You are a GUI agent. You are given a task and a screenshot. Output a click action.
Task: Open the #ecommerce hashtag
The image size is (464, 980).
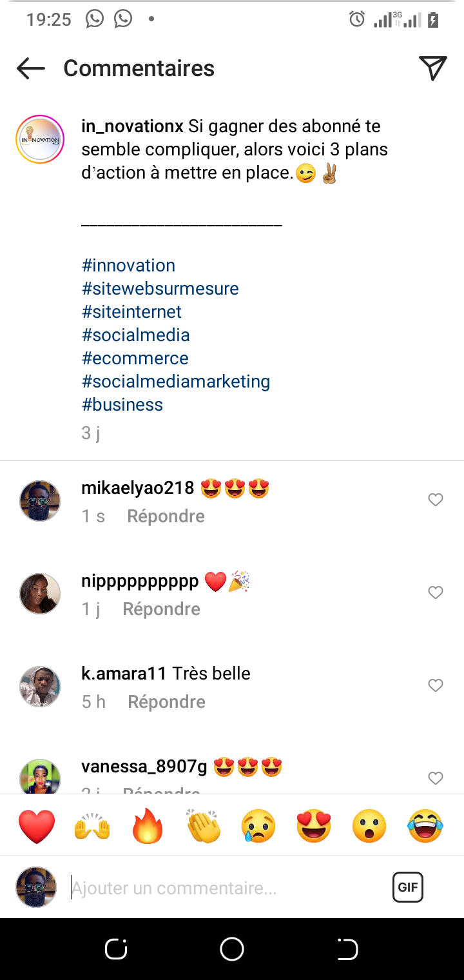pos(135,358)
